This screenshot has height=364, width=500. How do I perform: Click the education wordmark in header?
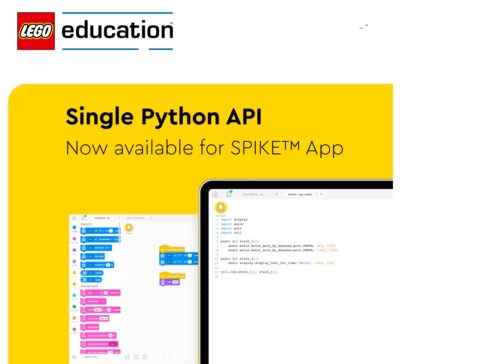(117, 30)
